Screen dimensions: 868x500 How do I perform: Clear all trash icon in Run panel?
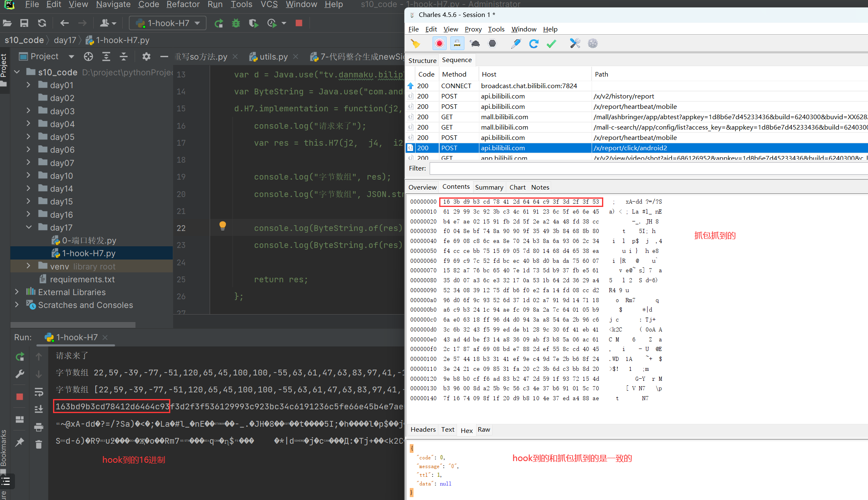click(x=39, y=445)
